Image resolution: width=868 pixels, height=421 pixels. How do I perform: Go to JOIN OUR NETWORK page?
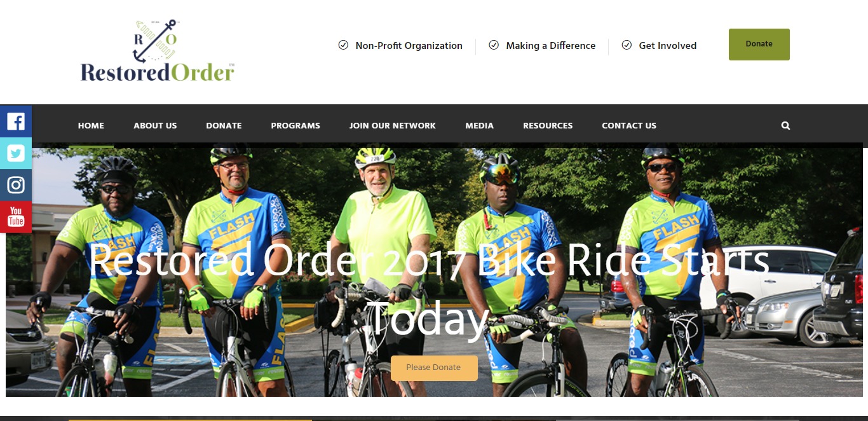point(393,126)
